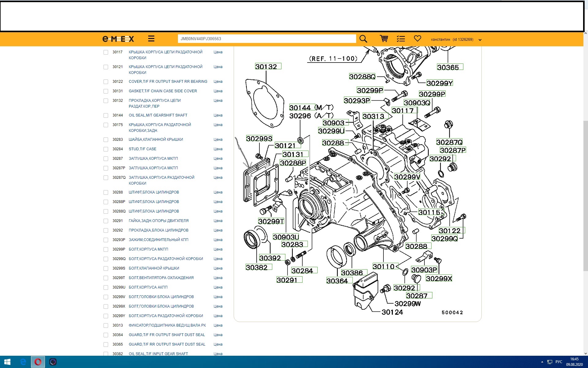Open GASKET,T/F CHAIN CASE SIDE COVER link
Viewport: 588px width, 368px height.
163,91
